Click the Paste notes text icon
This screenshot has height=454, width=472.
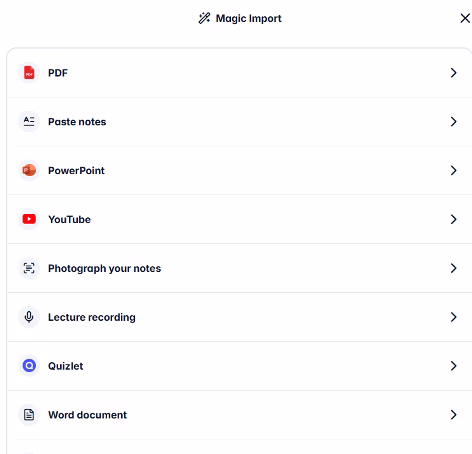pyautogui.click(x=29, y=121)
